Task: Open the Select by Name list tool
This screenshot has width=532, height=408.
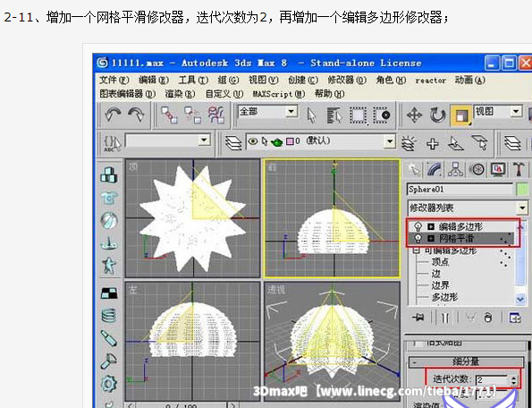Action: (334, 115)
